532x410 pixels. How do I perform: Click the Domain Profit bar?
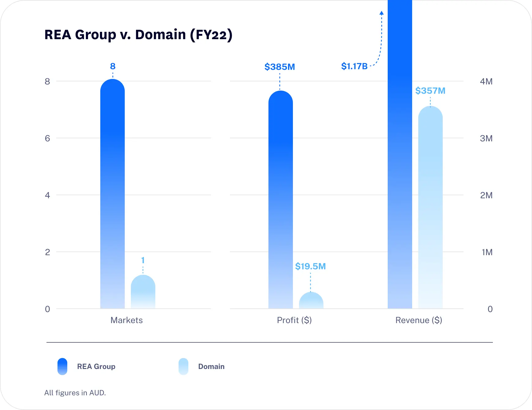tap(311, 300)
